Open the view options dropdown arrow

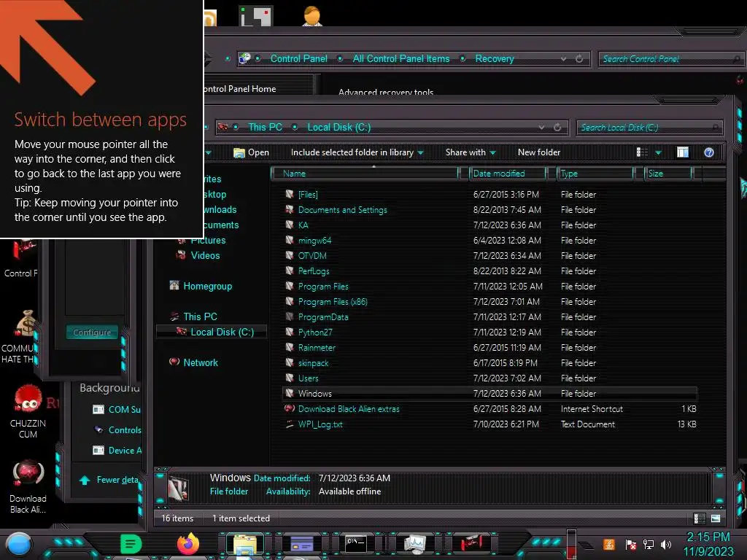(x=659, y=153)
